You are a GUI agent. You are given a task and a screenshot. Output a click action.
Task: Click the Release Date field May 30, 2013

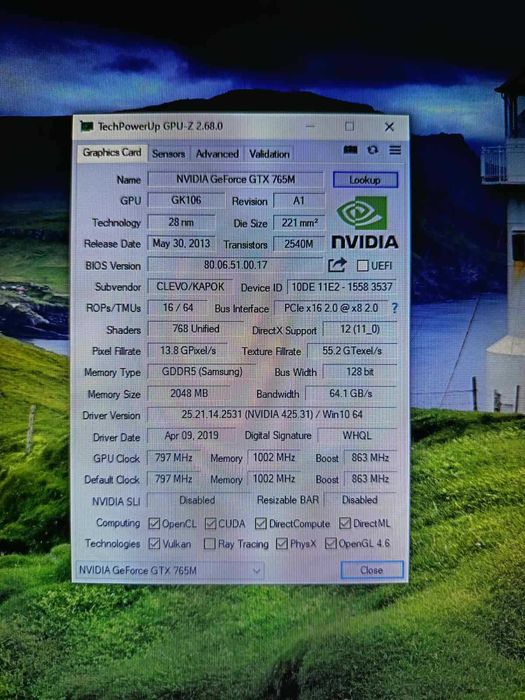pyautogui.click(x=181, y=243)
